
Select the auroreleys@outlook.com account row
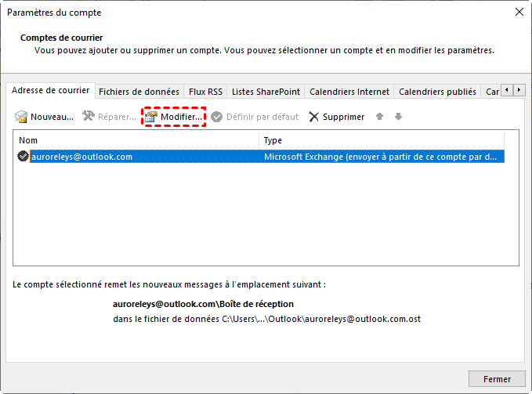click(261, 157)
